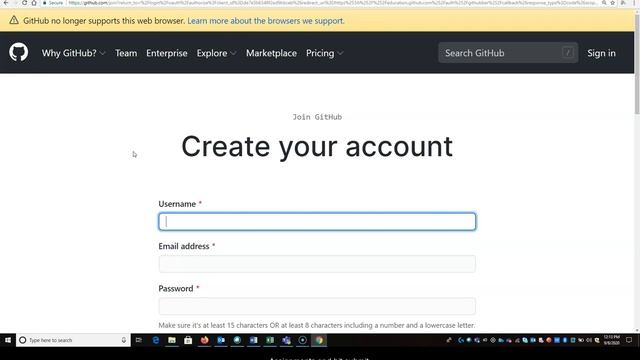This screenshot has width=640, height=360.
Task: Open the Enterprise nav link
Action: (167, 53)
